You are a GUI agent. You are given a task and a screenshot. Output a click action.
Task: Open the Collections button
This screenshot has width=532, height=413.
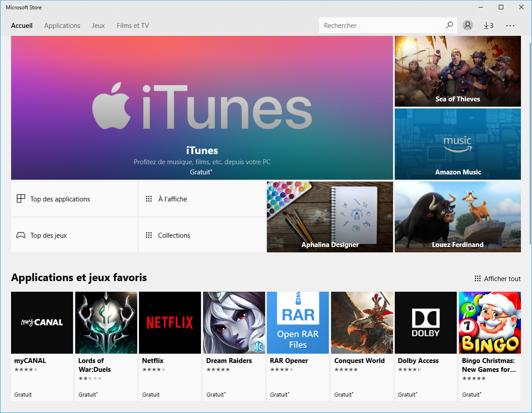(x=202, y=235)
